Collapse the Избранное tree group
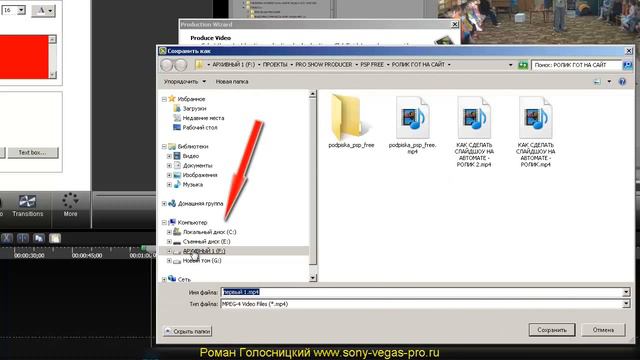The height and width of the screenshot is (360, 640). 164,99
